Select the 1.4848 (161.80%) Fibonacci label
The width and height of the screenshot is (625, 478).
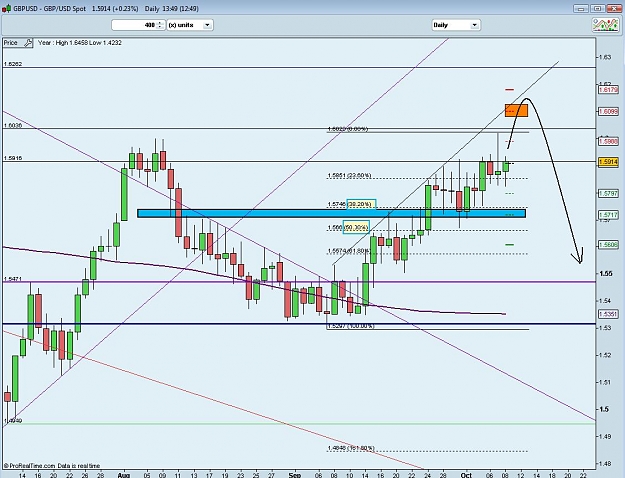(x=351, y=448)
